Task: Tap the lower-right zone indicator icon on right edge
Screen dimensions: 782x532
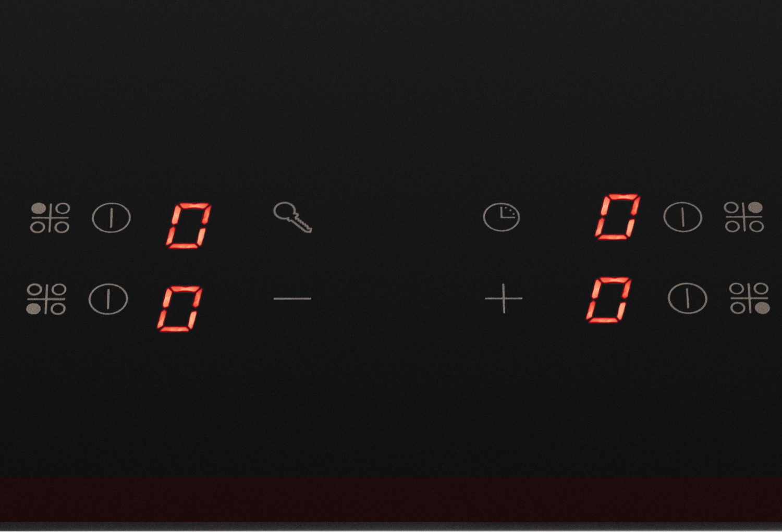Action: coord(749,298)
